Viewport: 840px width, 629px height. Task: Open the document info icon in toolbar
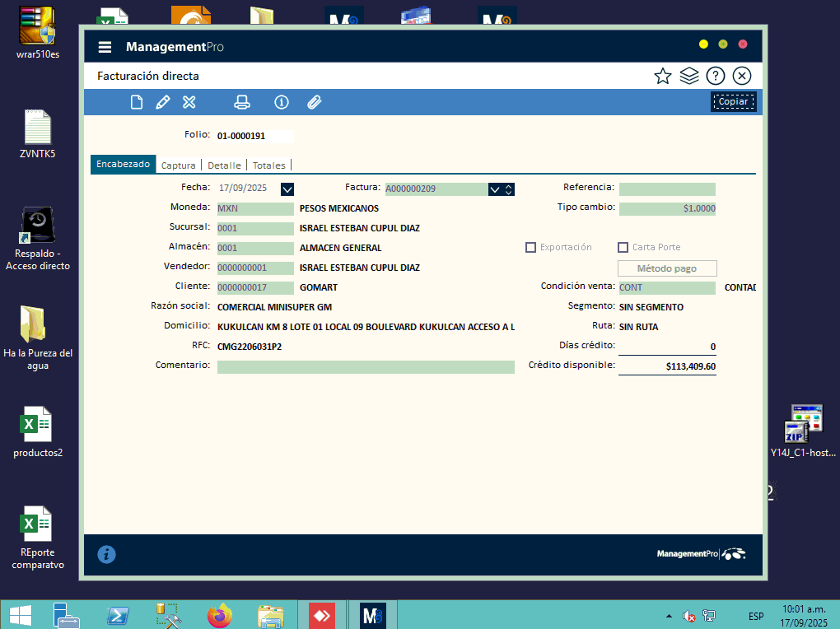[x=282, y=102]
